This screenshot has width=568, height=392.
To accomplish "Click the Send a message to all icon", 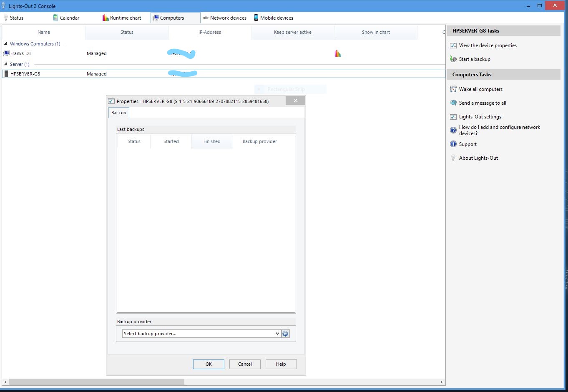I will pyautogui.click(x=453, y=103).
